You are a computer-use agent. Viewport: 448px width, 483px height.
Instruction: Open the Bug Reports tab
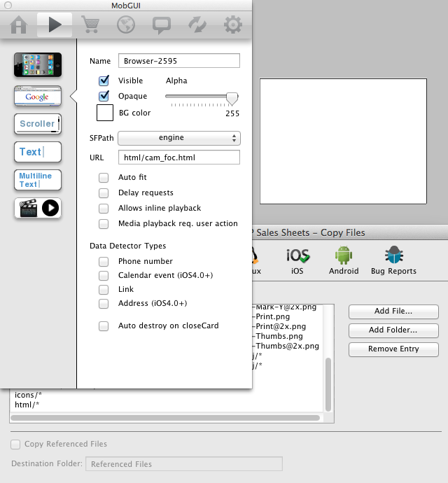393,259
